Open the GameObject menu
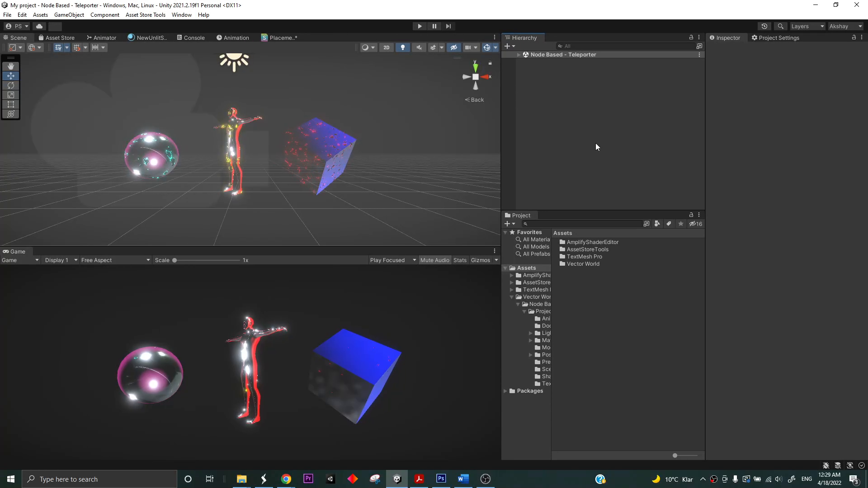 pyautogui.click(x=69, y=15)
